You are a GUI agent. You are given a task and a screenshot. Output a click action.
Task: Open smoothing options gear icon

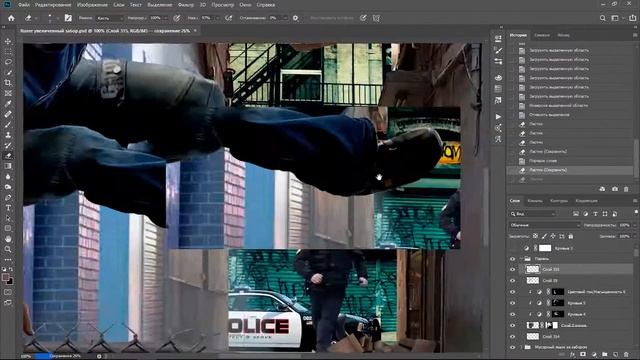[x=296, y=18]
